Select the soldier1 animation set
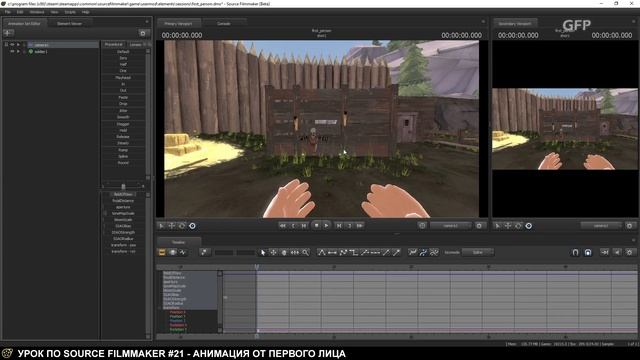Screen dimensions: 640x360 pos(41,52)
